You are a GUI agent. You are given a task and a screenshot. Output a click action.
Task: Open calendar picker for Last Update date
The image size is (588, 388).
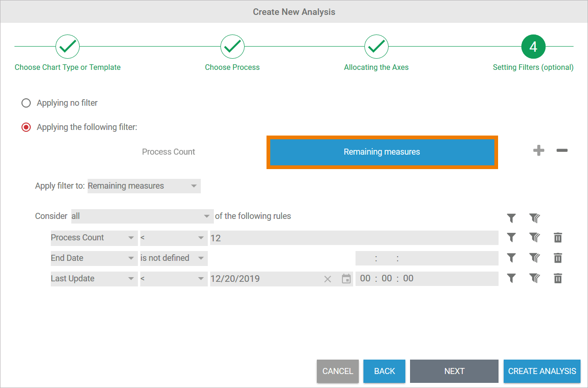click(346, 279)
